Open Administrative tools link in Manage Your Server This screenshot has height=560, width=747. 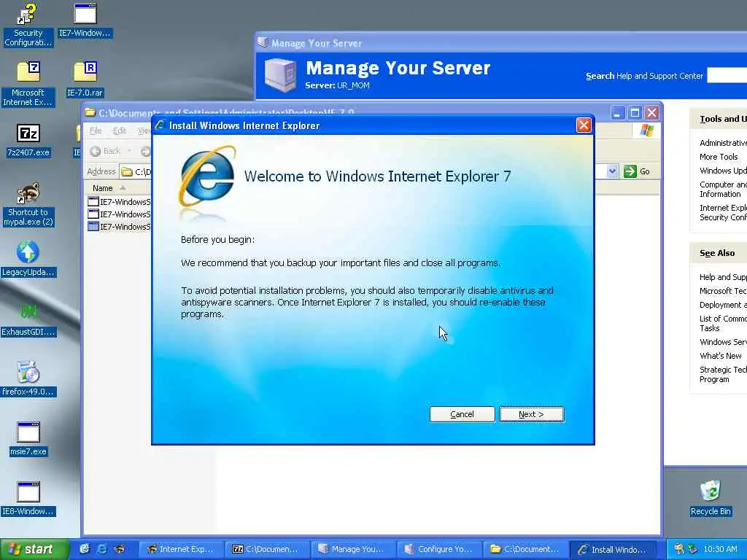(723, 143)
